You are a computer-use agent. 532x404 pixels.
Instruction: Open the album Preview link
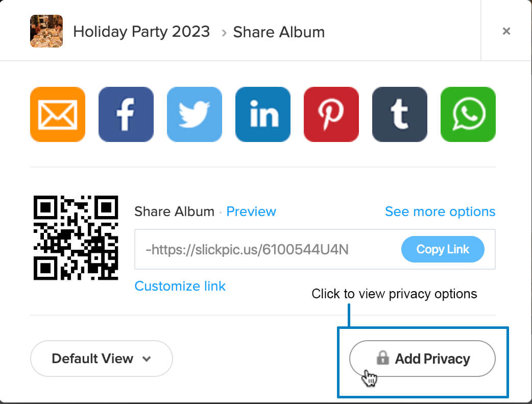251,211
